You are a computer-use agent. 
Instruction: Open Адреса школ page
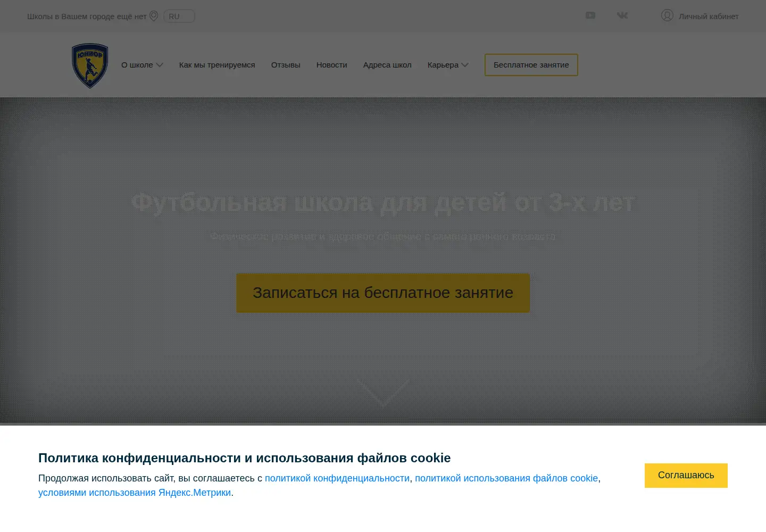pyautogui.click(x=387, y=65)
